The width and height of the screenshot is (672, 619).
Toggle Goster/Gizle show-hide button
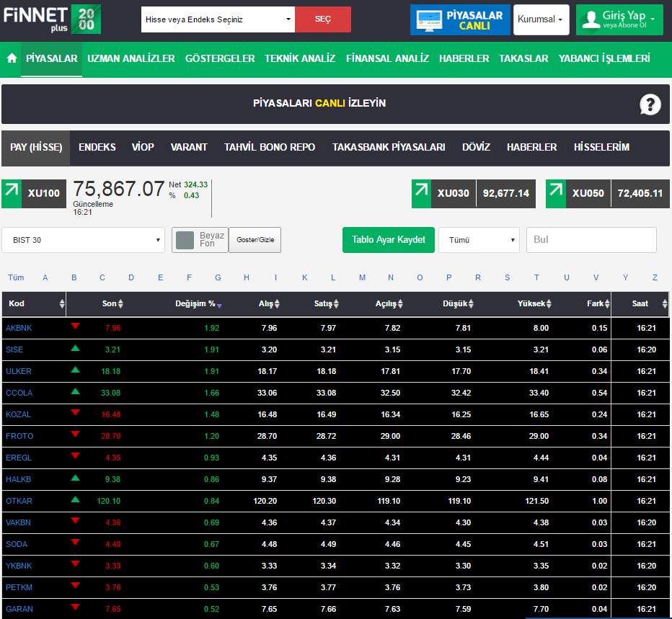click(255, 240)
